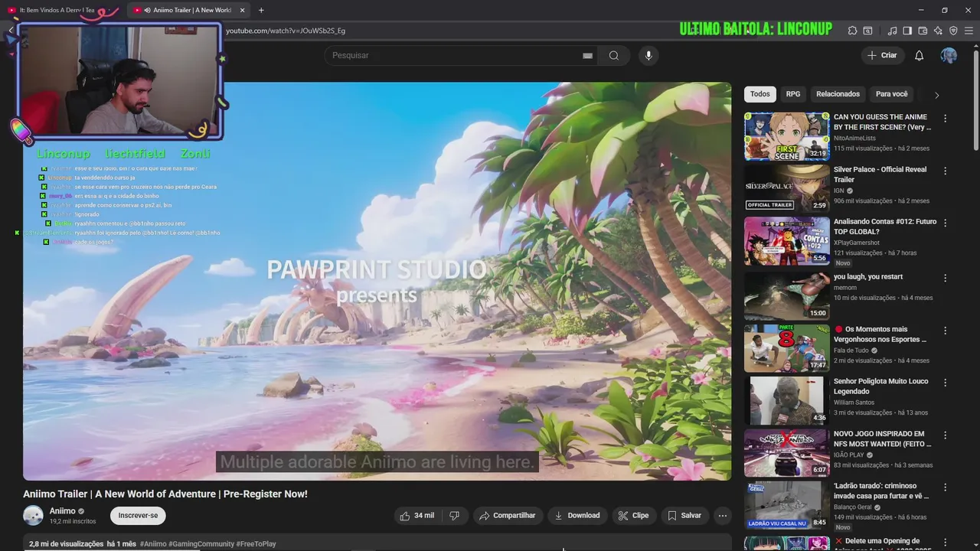Toggle the browser sidebar panel icon

[x=907, y=31]
